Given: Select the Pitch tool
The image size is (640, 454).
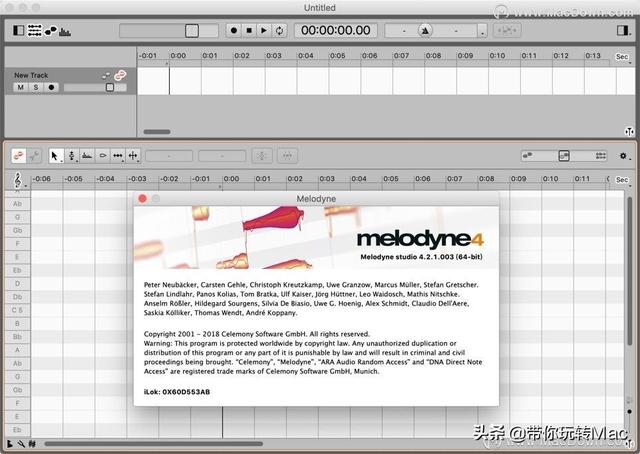Looking at the screenshot, I should coord(71,156).
